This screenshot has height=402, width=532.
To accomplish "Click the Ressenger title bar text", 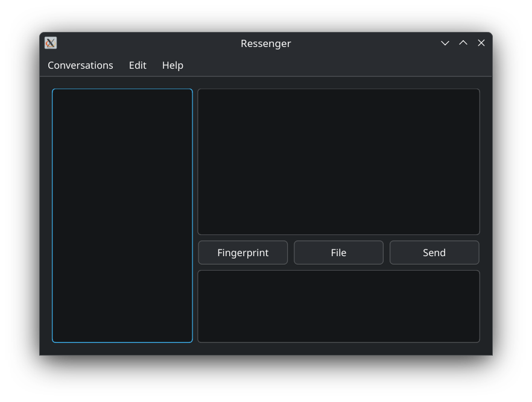I will click(x=265, y=43).
